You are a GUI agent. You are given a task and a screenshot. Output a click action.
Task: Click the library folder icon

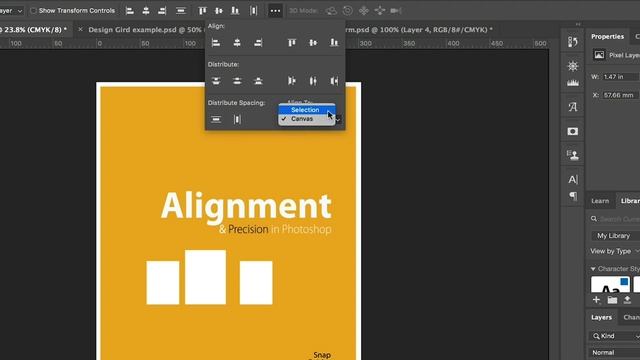612,300
